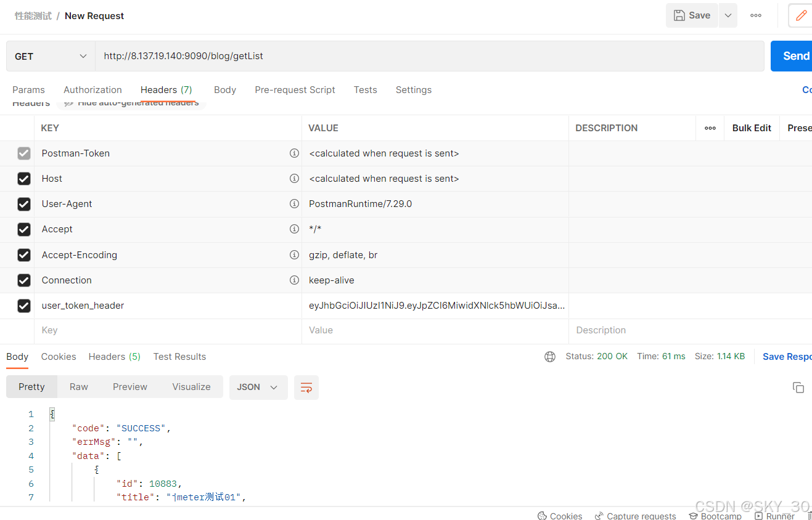Click the pencil edit icon
Viewport: 812px width, 520px height.
point(801,15)
